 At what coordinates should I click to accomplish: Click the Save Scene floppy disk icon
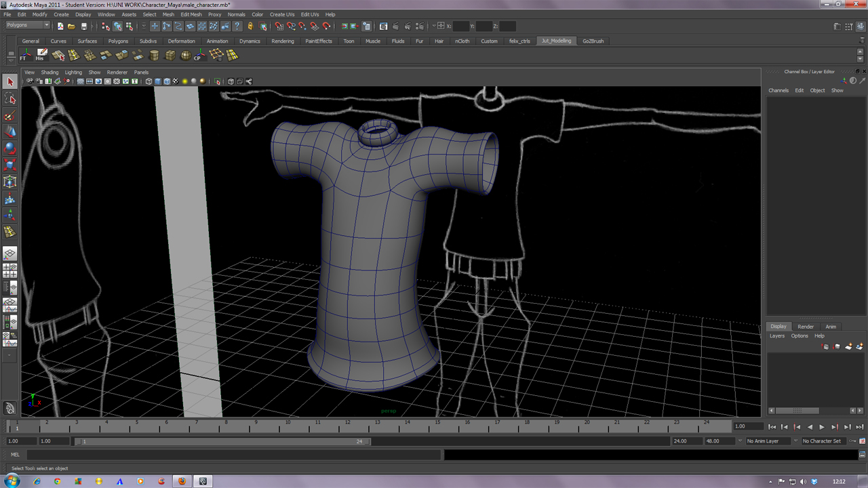[x=84, y=26]
